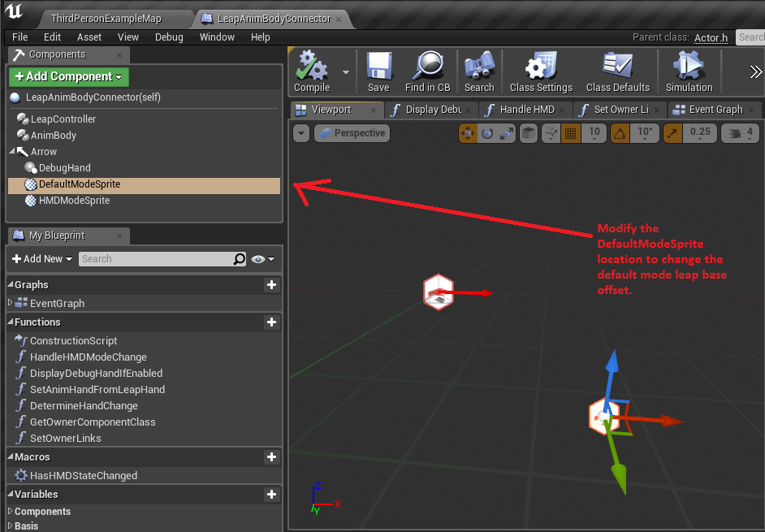Open the Perspective view mode menu

[x=352, y=133]
